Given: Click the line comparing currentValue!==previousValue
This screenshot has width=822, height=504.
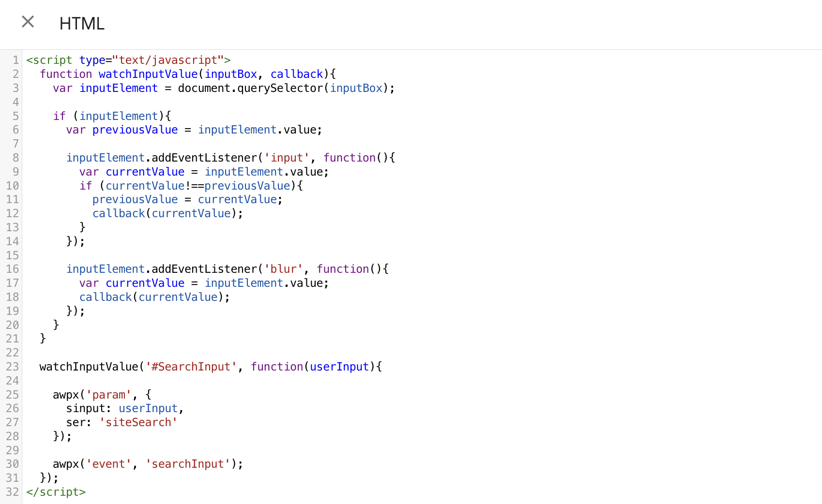Looking at the screenshot, I should tap(191, 186).
